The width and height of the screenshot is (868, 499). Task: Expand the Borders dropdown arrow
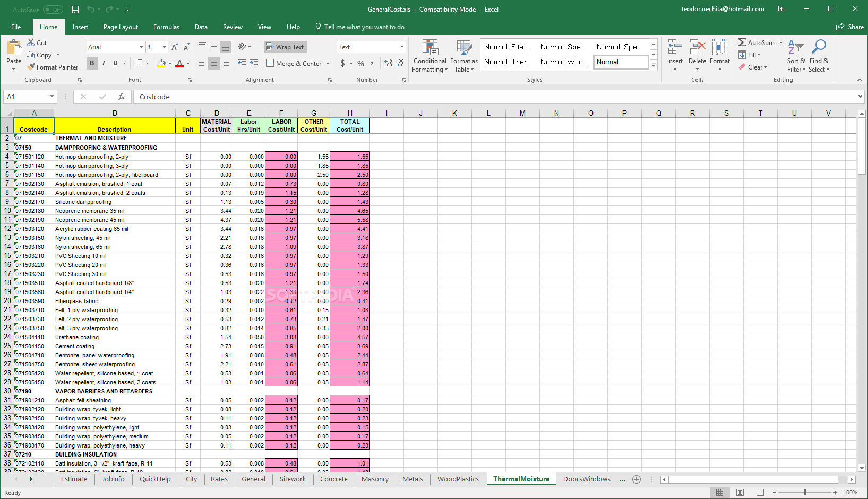point(147,63)
